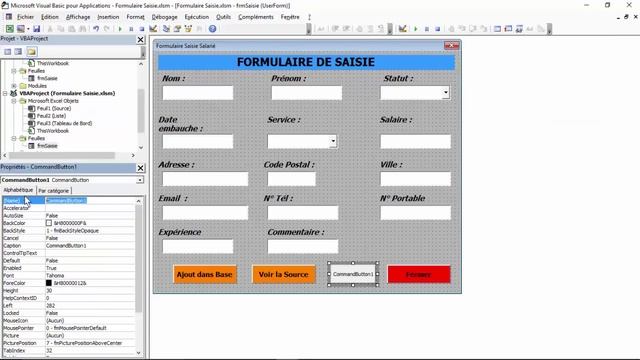This screenshot has height=360, width=640.
Task: Select the CommandButton1 control on the form
Action: (x=353, y=274)
